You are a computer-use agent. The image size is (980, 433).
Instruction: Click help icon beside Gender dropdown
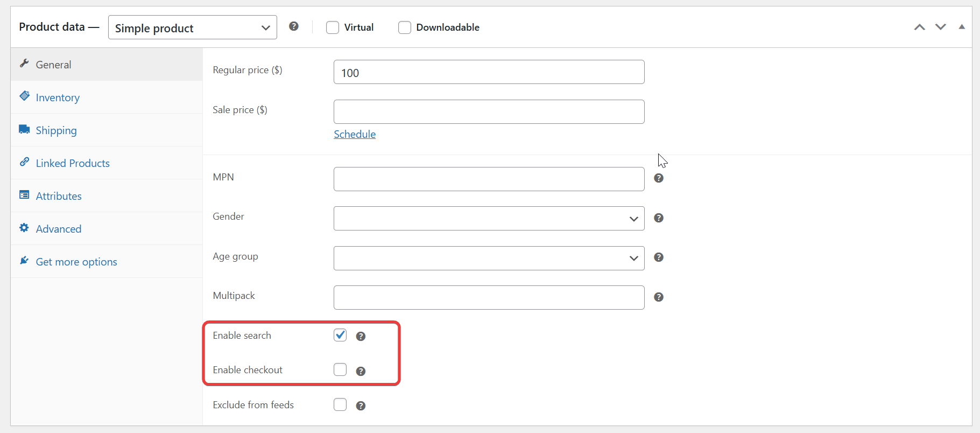click(658, 218)
